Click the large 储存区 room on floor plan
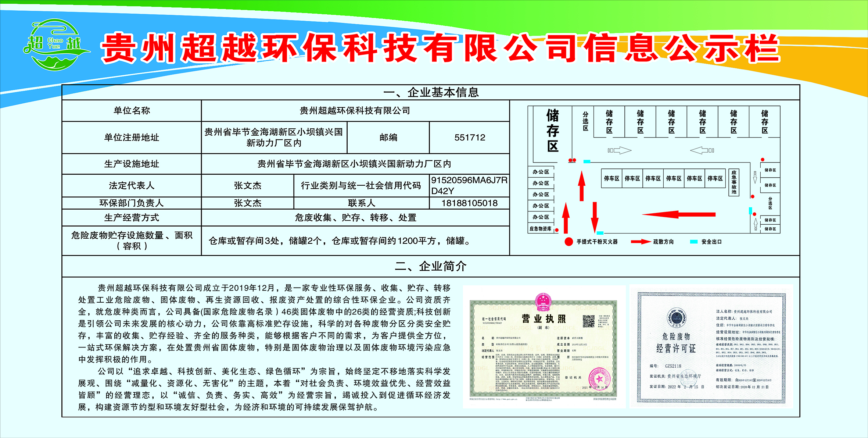This screenshot has width=868, height=438. [x=552, y=131]
